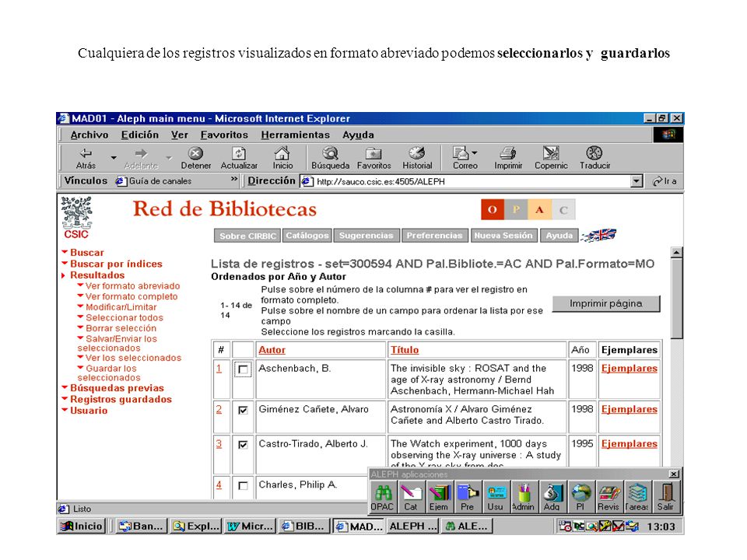Switch to BIB... taskbar window button
Image resolution: width=747 pixels, height=560 pixels.
coord(304,527)
